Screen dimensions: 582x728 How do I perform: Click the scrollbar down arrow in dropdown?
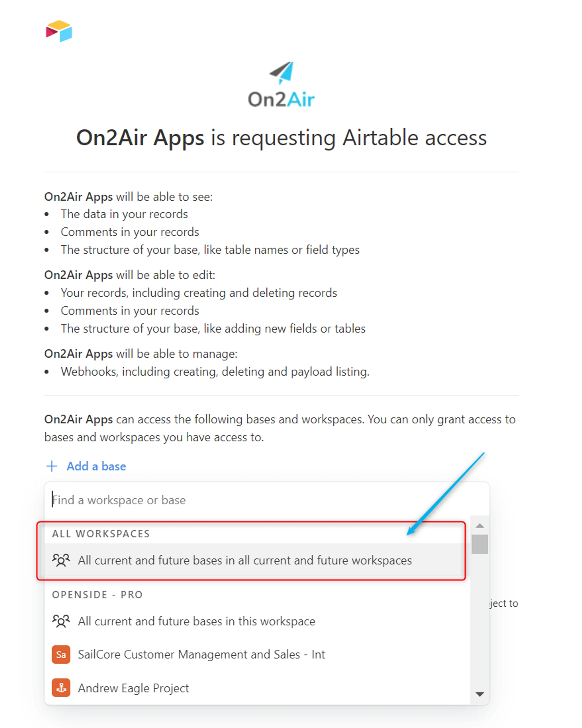480,694
